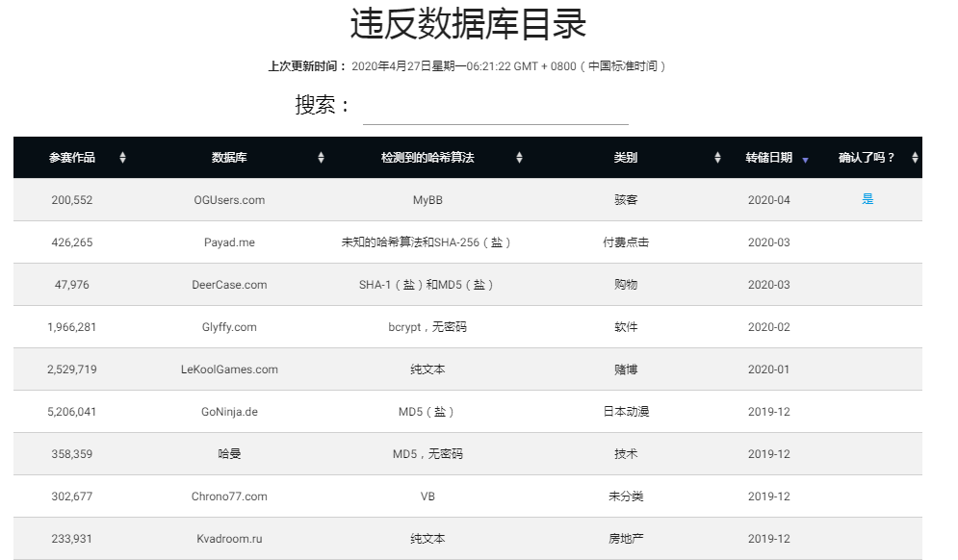958x560 pixels.
Task: Click the 上次更新时间 timestamp line
Action: pyautogui.click(x=467, y=66)
